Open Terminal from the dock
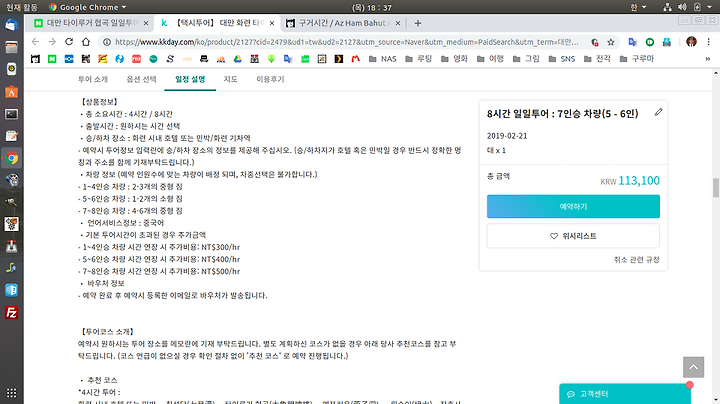Viewport: 720px width, 404px height. (x=11, y=114)
